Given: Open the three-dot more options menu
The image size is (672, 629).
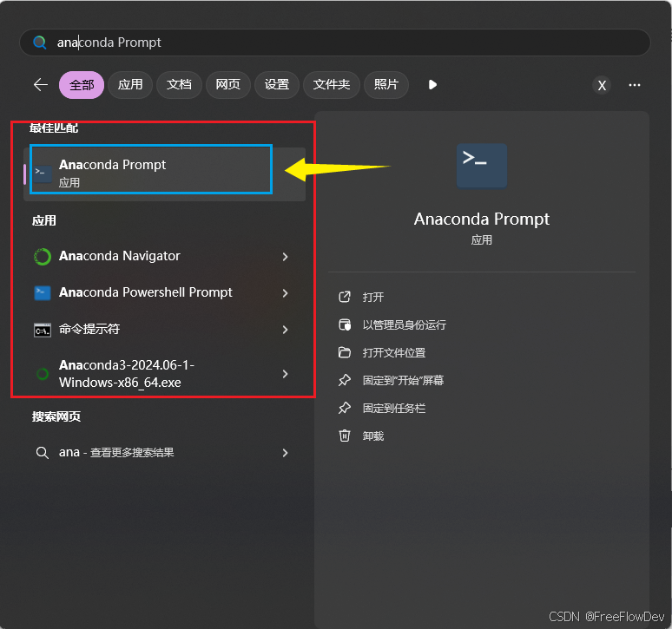Looking at the screenshot, I should [x=635, y=85].
